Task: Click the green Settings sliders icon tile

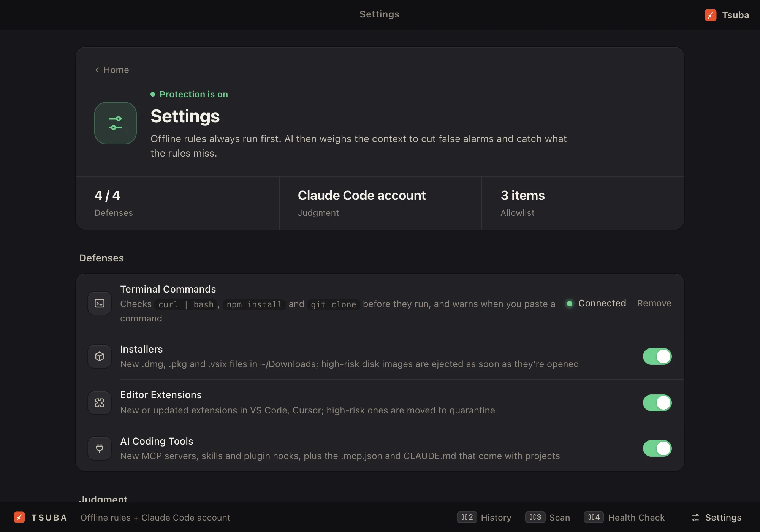Action: pyautogui.click(x=116, y=123)
